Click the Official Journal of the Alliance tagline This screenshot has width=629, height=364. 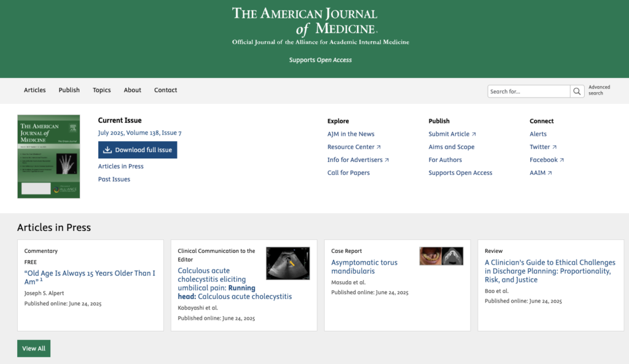321,42
